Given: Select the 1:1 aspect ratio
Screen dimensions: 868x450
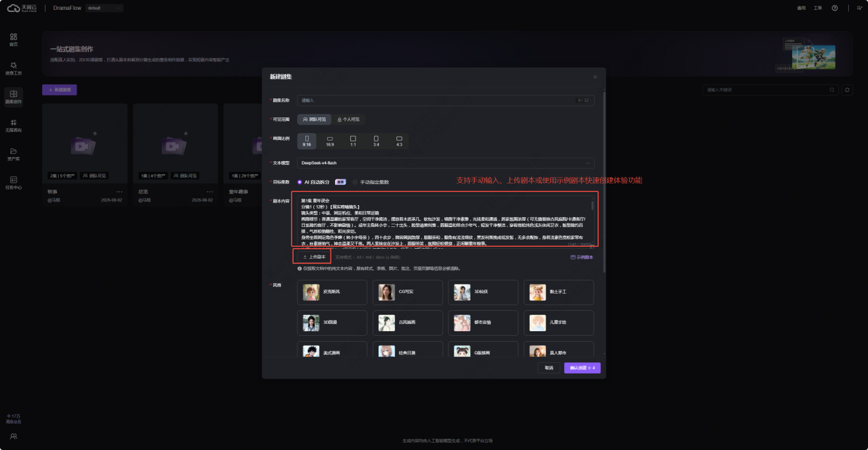Looking at the screenshot, I should (353, 141).
